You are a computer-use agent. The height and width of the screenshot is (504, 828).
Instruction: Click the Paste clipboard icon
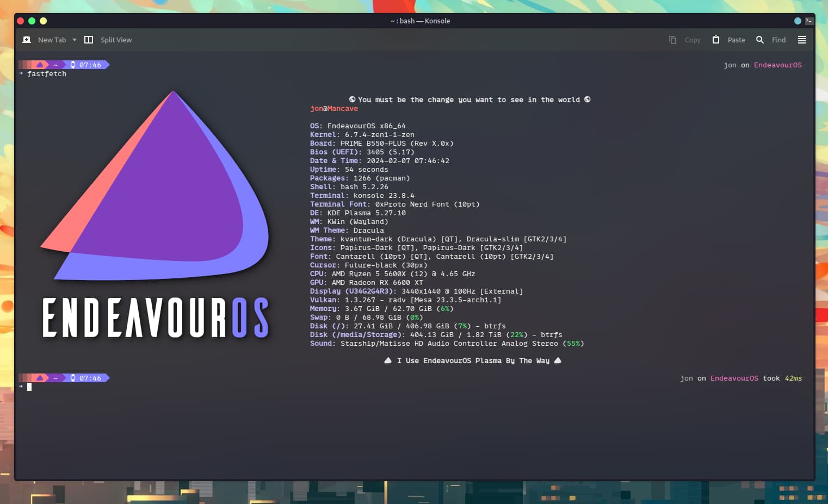point(716,40)
